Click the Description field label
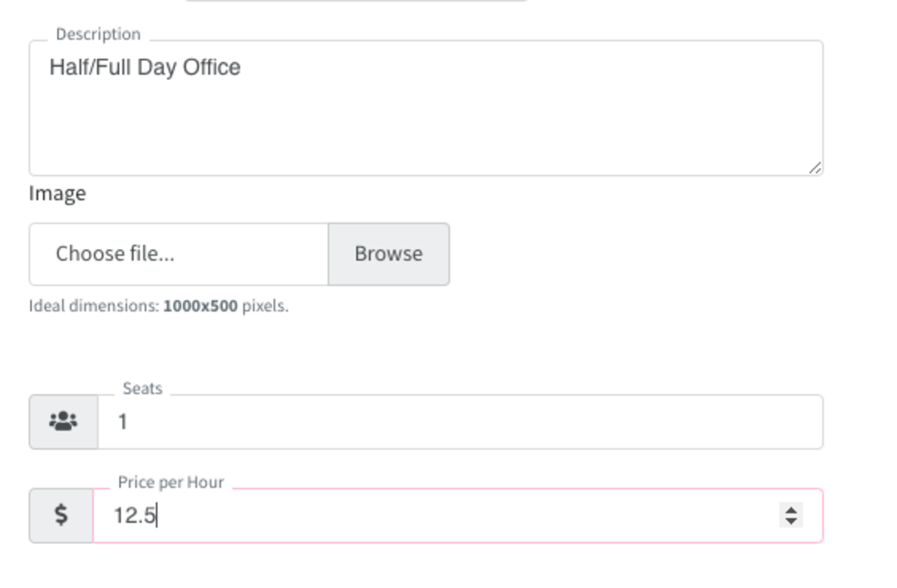The image size is (897, 588). pyautogui.click(x=98, y=34)
